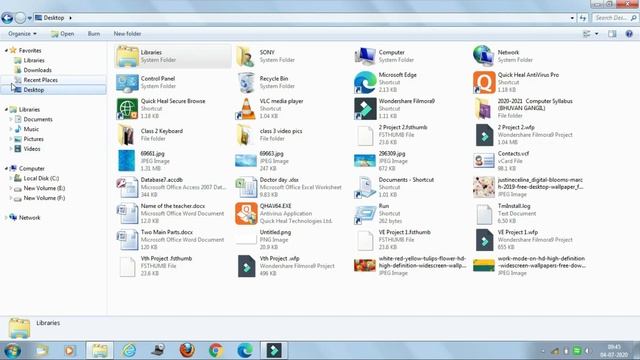Select the Name of the teacher.docx icon
Screen dimensions: 640x360
coord(127,213)
